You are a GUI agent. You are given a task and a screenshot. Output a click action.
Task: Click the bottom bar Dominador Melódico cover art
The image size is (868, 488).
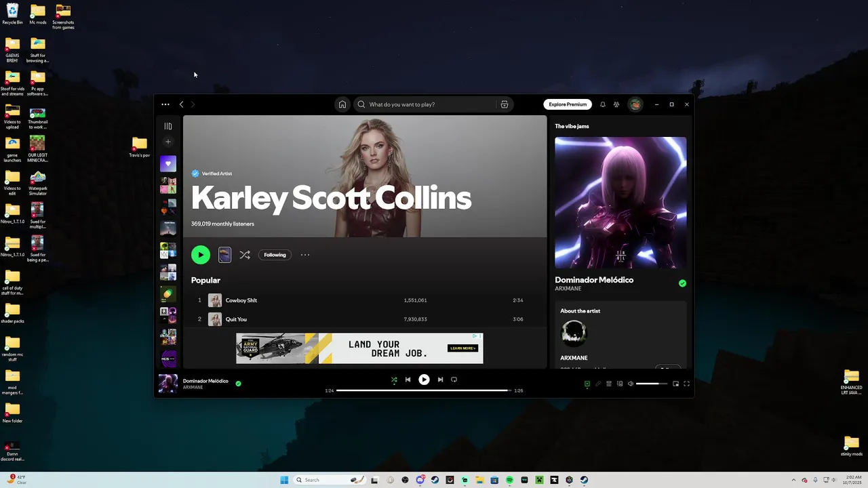pyautogui.click(x=168, y=384)
